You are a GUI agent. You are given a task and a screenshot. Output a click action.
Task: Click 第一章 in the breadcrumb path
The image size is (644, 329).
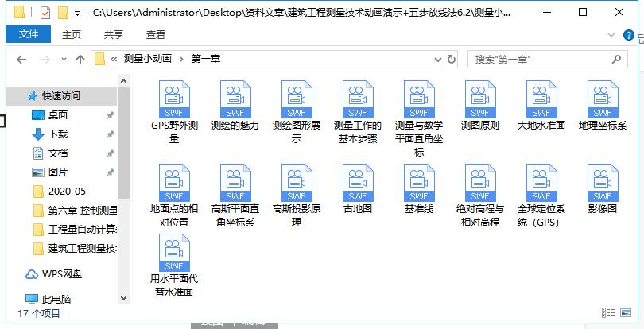[206, 59]
